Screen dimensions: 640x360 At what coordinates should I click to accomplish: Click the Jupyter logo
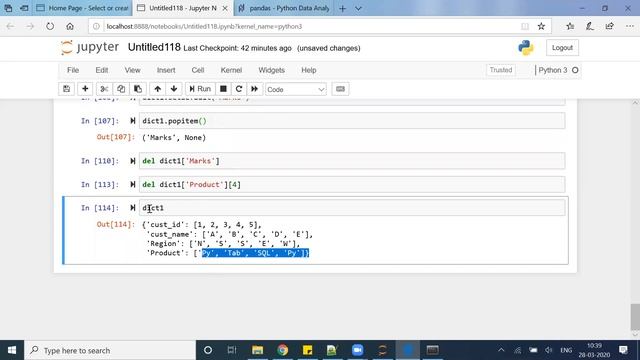[x=90, y=47]
